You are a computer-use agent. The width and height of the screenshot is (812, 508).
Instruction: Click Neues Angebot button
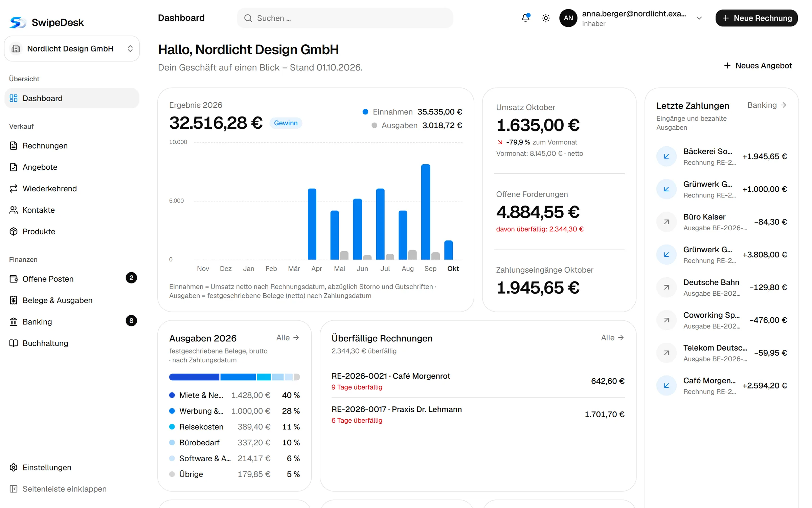758,66
